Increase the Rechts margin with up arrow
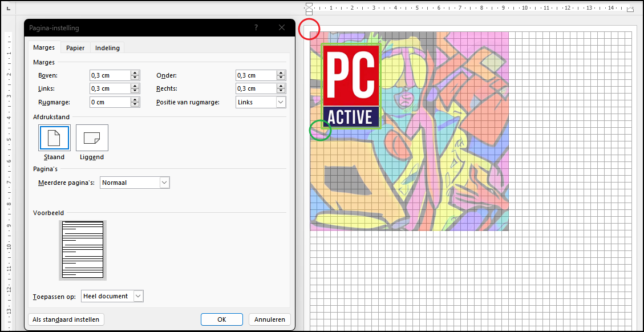Screen dimensions: 644x332 click(x=281, y=86)
